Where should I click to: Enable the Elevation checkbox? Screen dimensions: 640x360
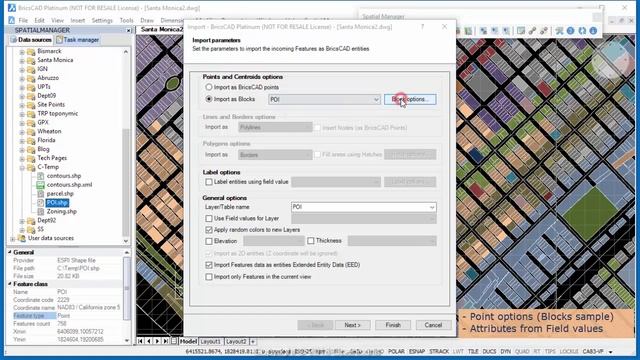(209, 241)
